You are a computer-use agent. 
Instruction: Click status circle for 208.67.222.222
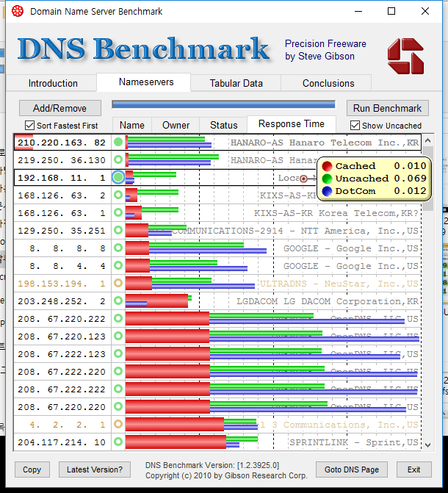(118, 389)
